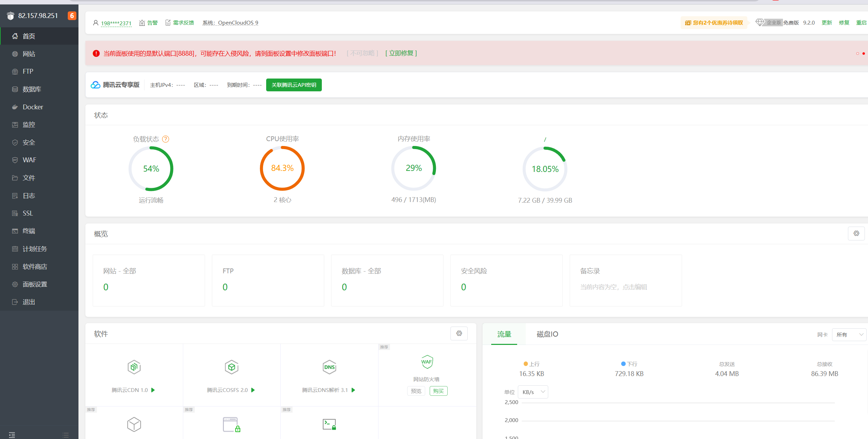Start 腾讯云DNS解析 3.1 via play arrow
Screen dimensions: 868x439
[353, 390]
